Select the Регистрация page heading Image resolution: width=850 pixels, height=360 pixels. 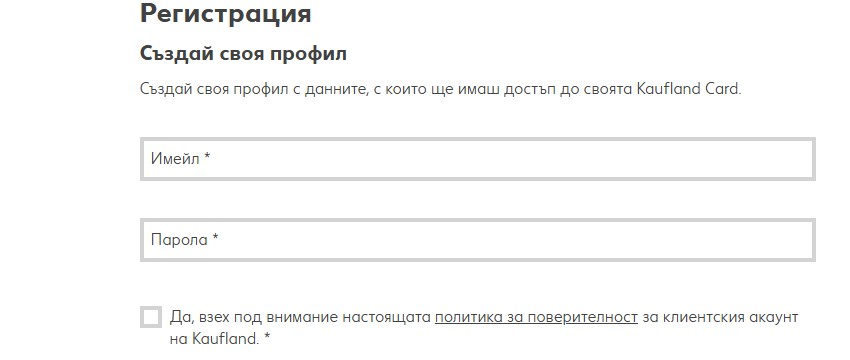tap(226, 14)
